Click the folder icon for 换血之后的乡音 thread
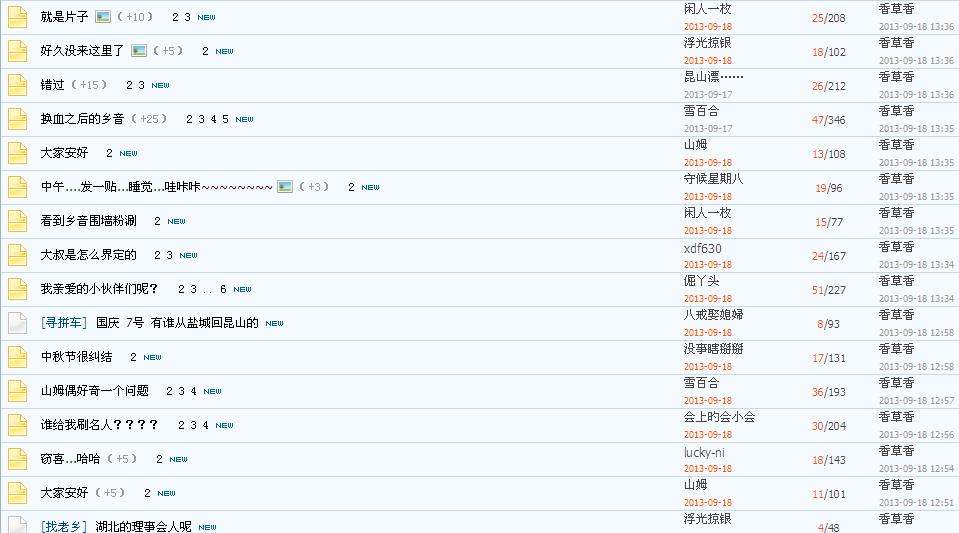This screenshot has width=959, height=533. click(x=18, y=119)
